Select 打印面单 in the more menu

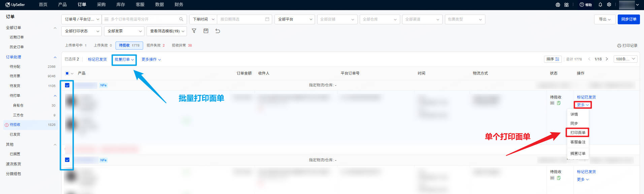pyautogui.click(x=578, y=133)
